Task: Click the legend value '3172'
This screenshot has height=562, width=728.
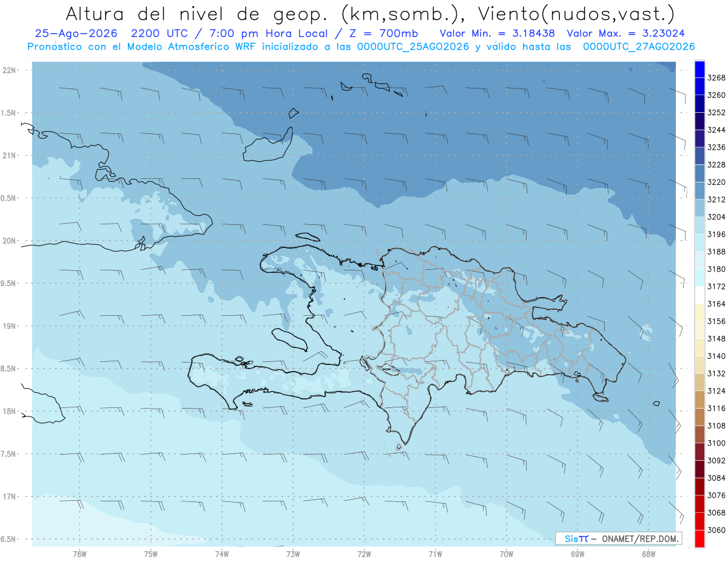Action: pos(716,286)
